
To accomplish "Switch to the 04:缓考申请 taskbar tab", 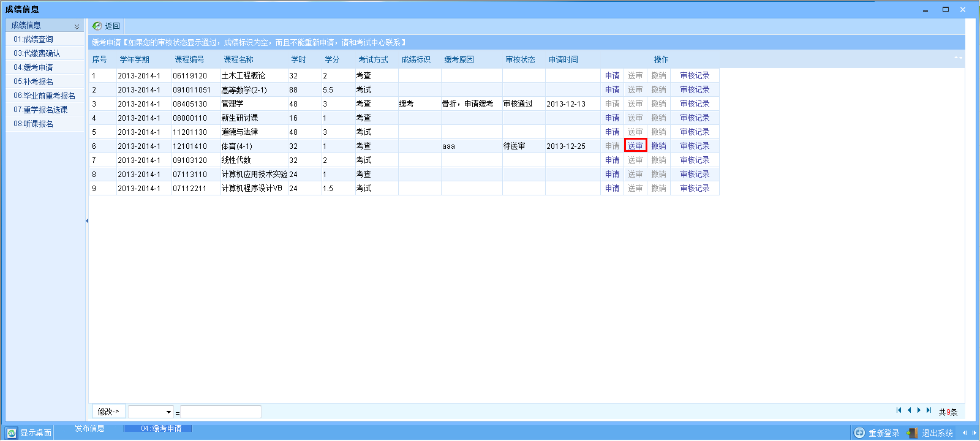I will [158, 429].
